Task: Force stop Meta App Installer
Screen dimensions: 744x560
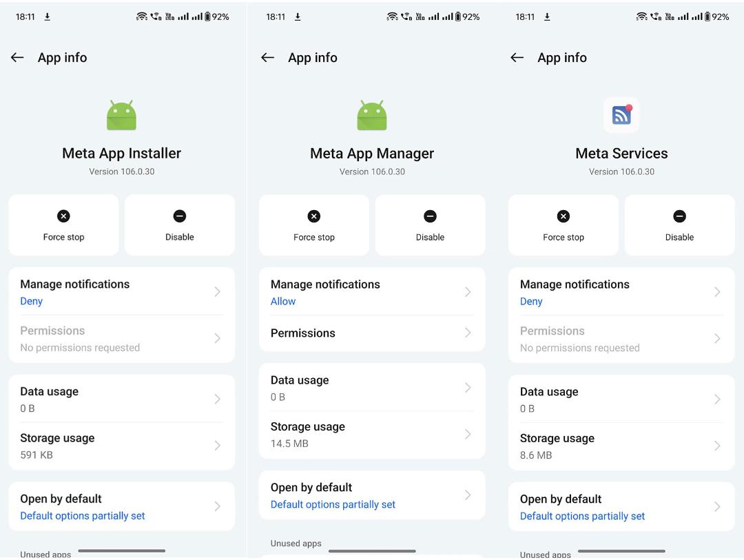Action: [63, 225]
